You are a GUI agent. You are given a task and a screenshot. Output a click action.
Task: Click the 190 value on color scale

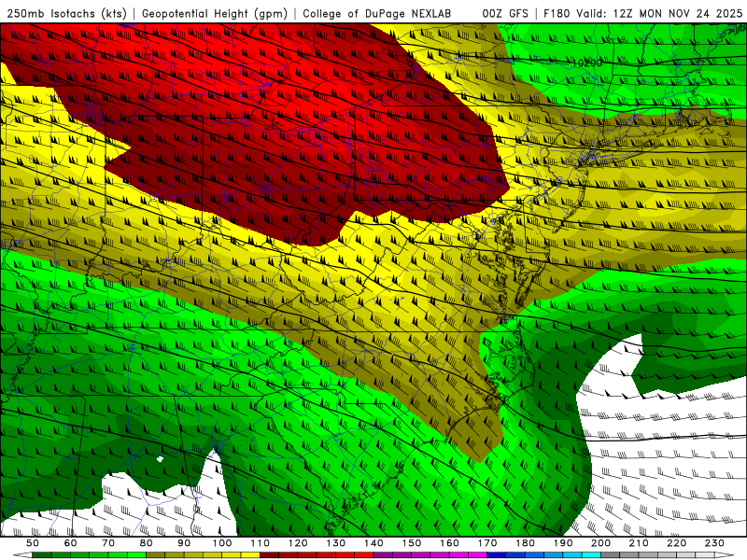pyautogui.click(x=563, y=543)
